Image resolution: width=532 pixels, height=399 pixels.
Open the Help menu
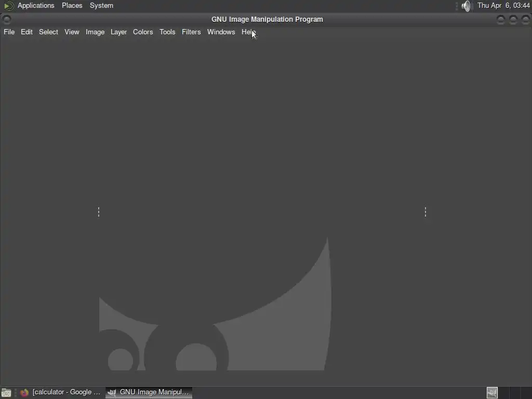pyautogui.click(x=248, y=32)
